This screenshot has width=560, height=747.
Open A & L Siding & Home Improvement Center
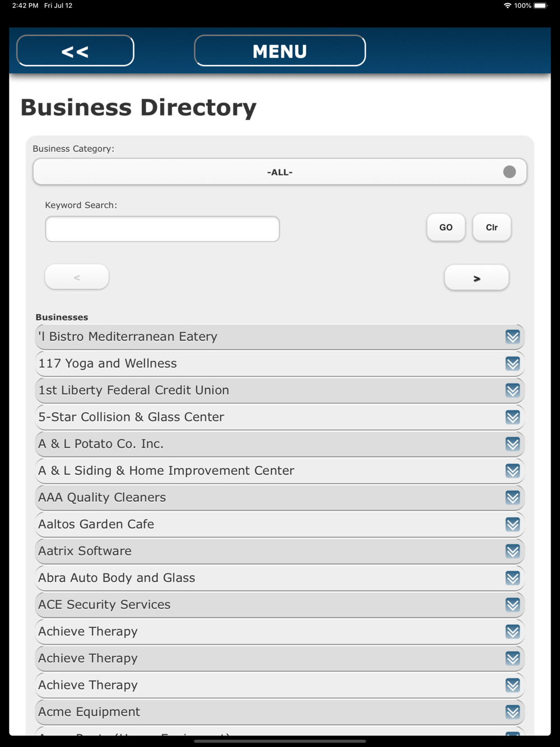click(279, 471)
